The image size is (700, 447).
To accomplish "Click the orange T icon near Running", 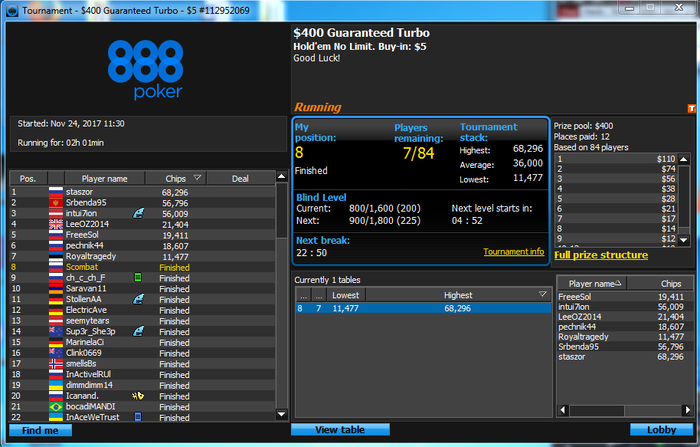I will (692, 108).
